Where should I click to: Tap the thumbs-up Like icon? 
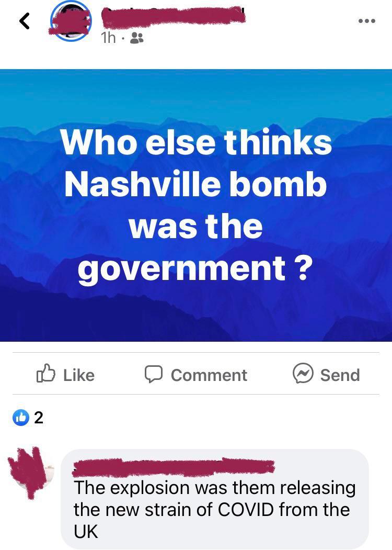point(46,373)
